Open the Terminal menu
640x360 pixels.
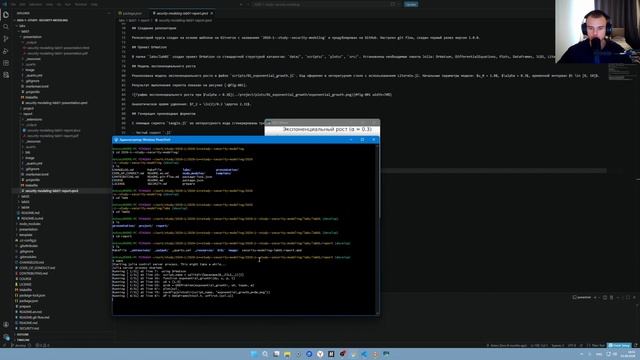80,4
